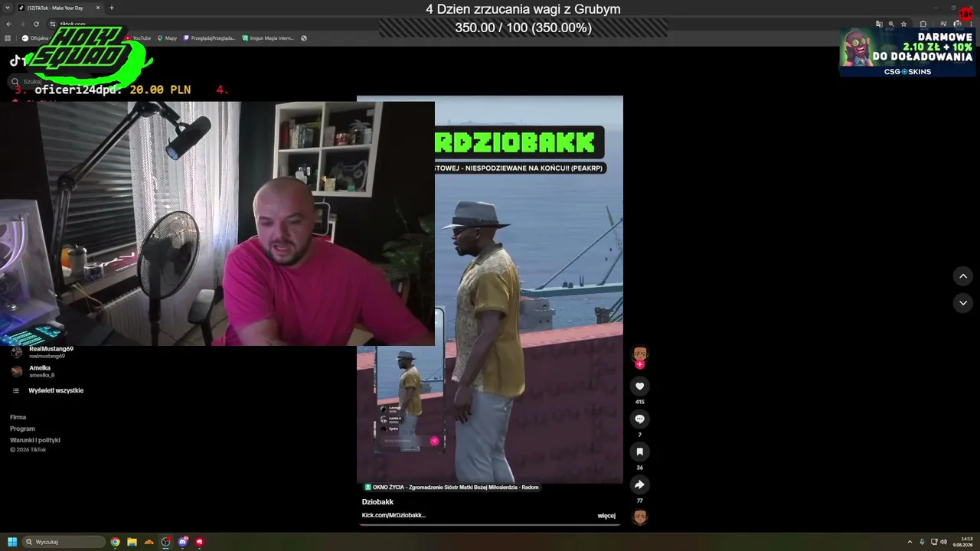The width and height of the screenshot is (980, 551).
Task: Expand the video description with więcej
Action: [606, 516]
